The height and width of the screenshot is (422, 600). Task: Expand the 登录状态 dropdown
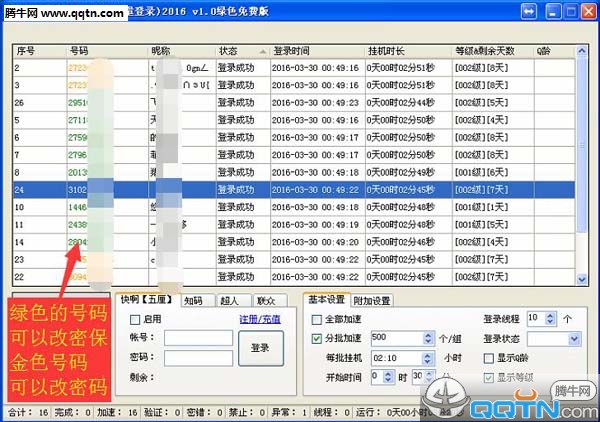[x=573, y=338]
